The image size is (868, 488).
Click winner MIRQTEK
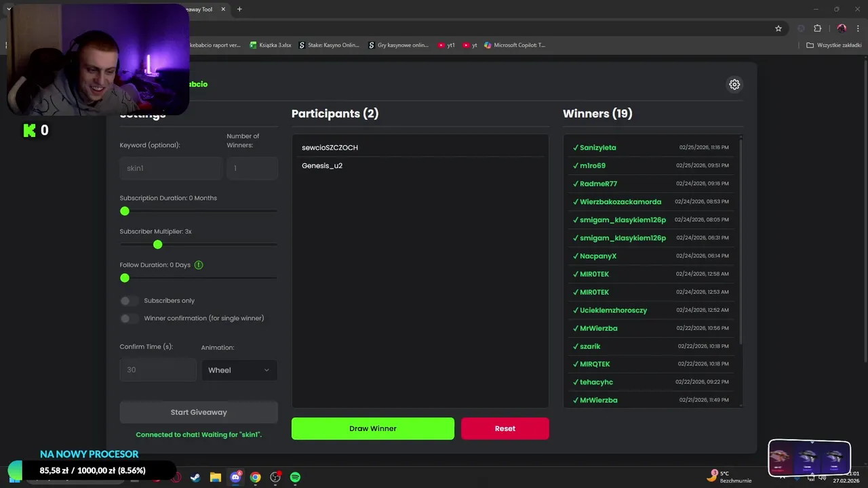[595, 364]
